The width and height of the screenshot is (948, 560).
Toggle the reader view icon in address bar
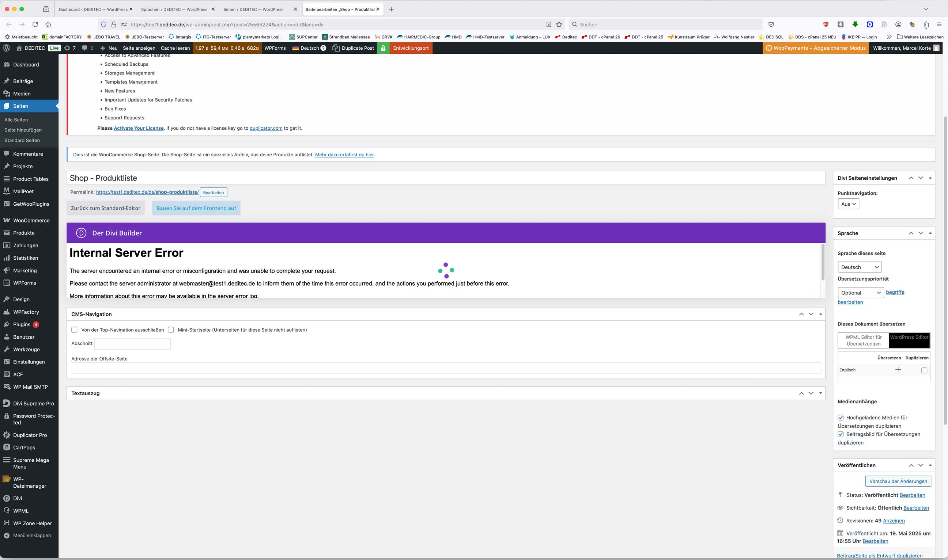(x=549, y=24)
